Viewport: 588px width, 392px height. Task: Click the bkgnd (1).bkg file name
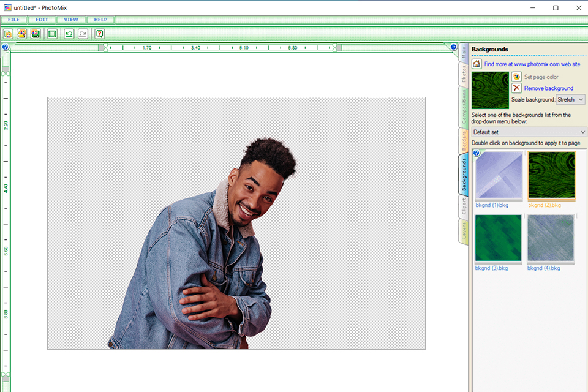(x=492, y=205)
